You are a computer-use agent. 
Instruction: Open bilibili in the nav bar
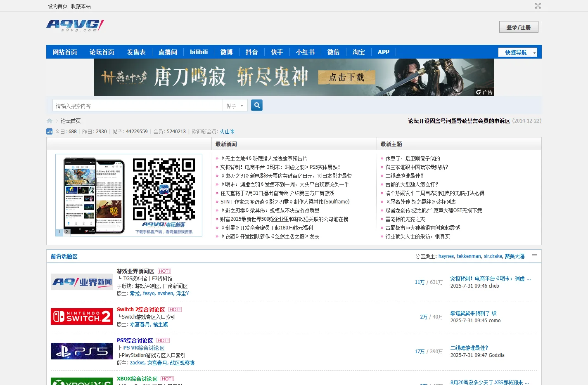click(199, 52)
